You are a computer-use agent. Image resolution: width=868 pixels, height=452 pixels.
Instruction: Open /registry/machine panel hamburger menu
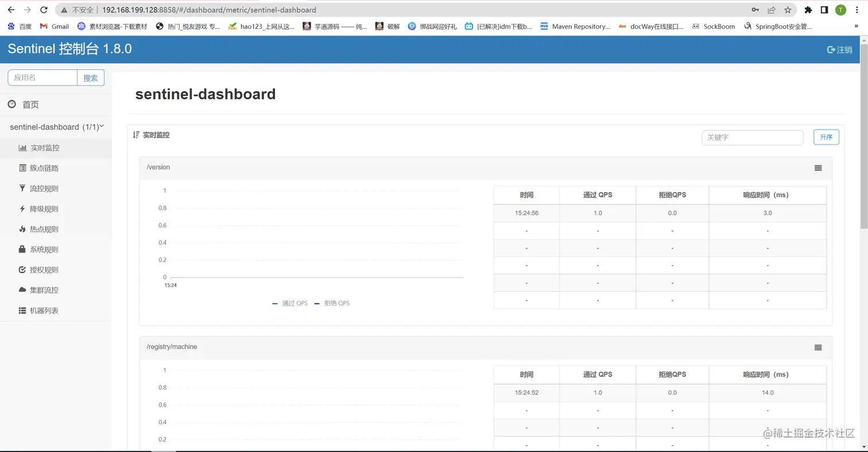coord(818,348)
